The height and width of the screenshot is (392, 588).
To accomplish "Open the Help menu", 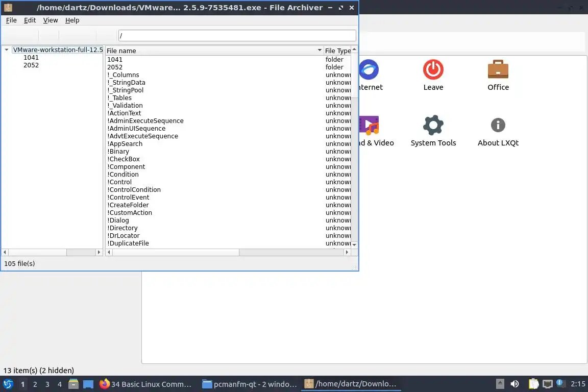I will 72,20.
